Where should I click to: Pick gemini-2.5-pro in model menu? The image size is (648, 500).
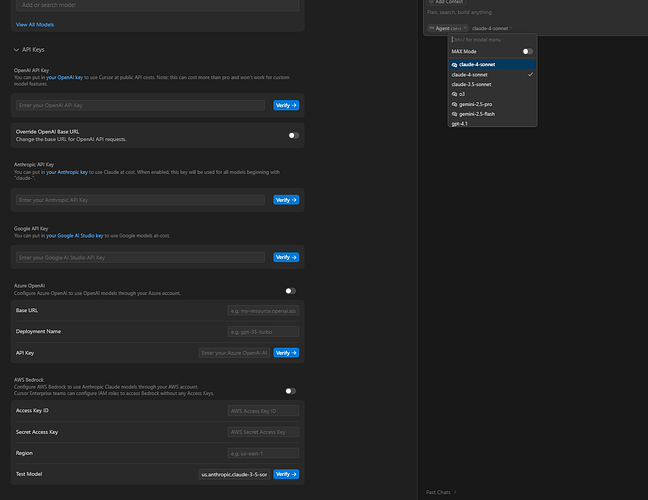[x=493, y=104]
